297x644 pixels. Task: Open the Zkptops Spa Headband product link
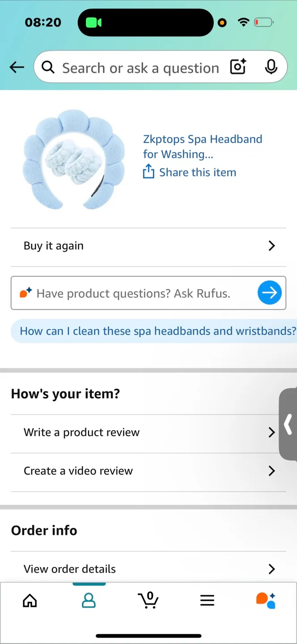click(x=203, y=147)
